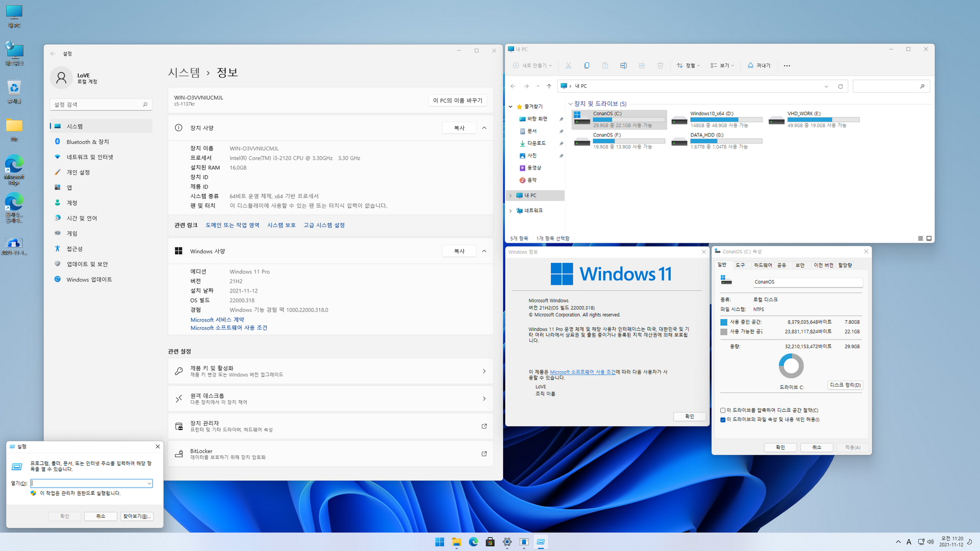
Task: Open the See more (...) menu in File Explorer
Action: pos(787,66)
